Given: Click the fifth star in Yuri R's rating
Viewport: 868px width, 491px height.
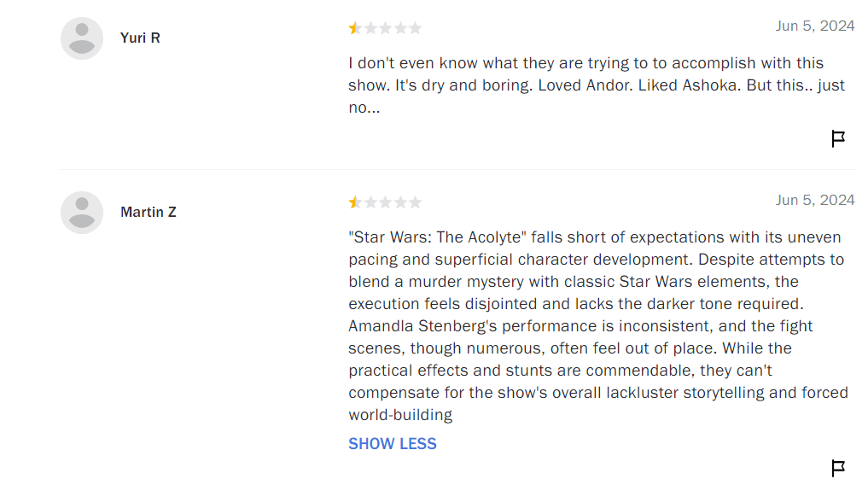Looking at the screenshot, I should point(416,28).
